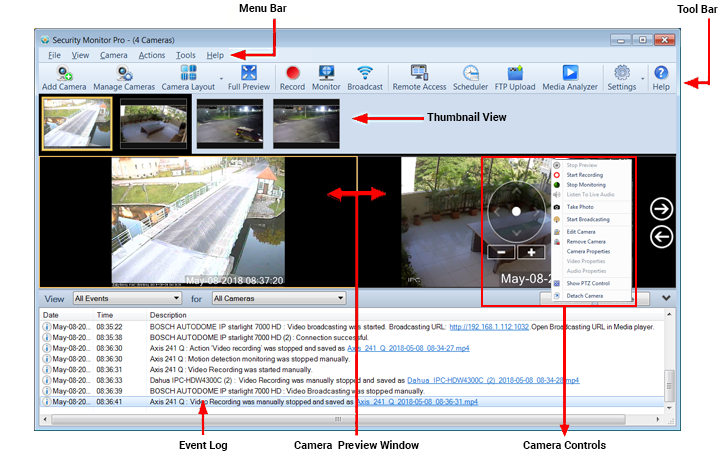Click the Add Camera toolbar icon
This screenshot has width=720, height=460.
(x=64, y=74)
